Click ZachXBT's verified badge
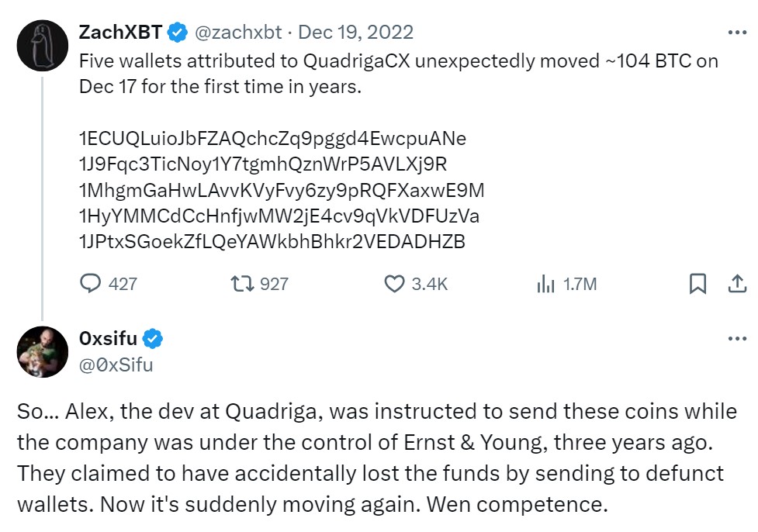Image resolution: width=758 pixels, height=532 pixels. [178, 32]
